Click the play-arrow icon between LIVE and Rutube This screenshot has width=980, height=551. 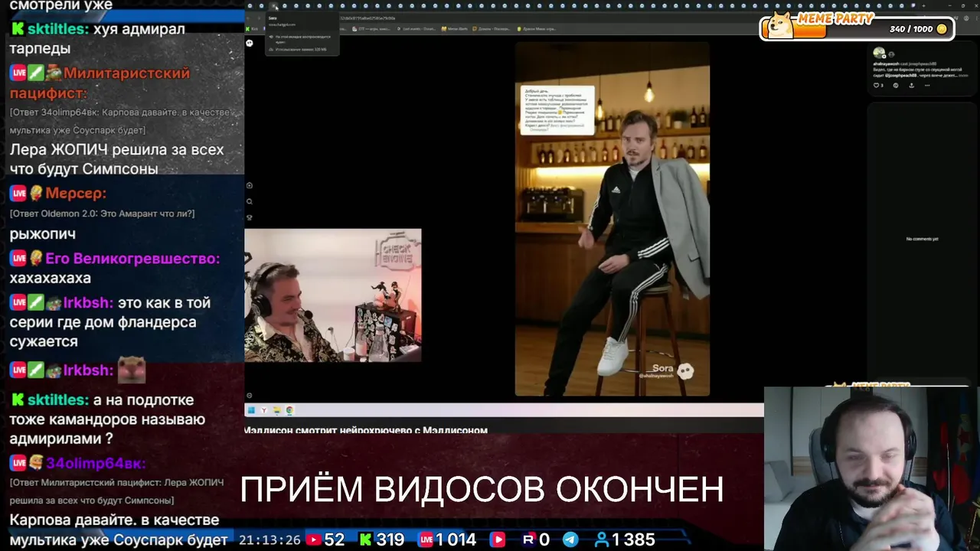point(498,540)
